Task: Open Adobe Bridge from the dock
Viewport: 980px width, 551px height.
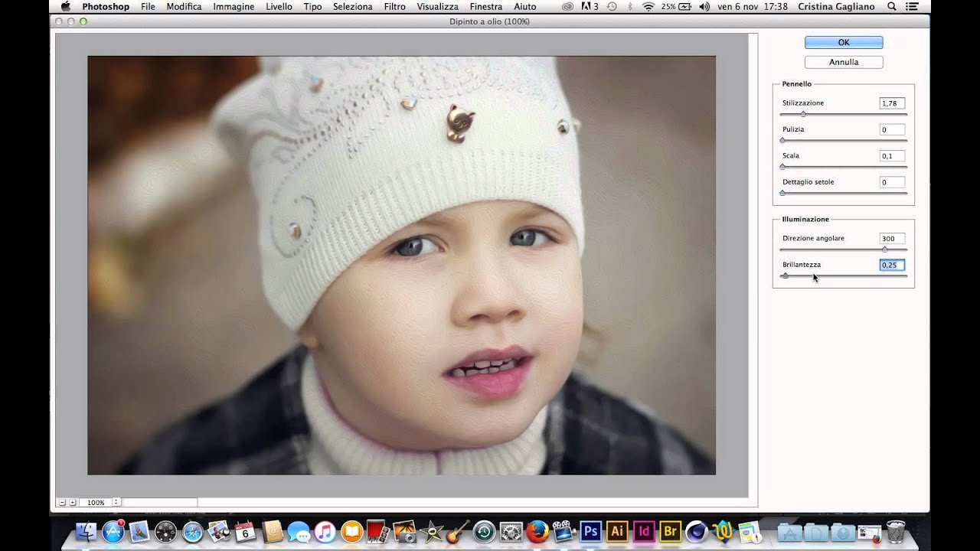Action: [x=671, y=531]
